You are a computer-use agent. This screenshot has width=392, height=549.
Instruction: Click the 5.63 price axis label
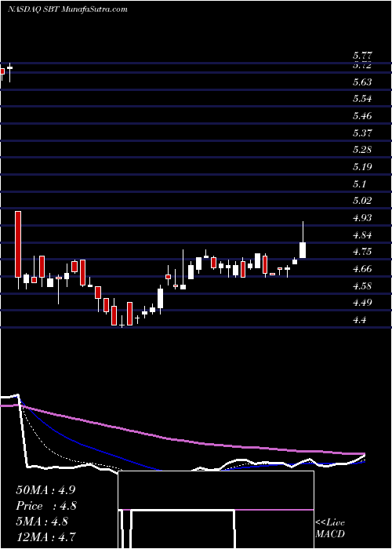click(x=362, y=82)
